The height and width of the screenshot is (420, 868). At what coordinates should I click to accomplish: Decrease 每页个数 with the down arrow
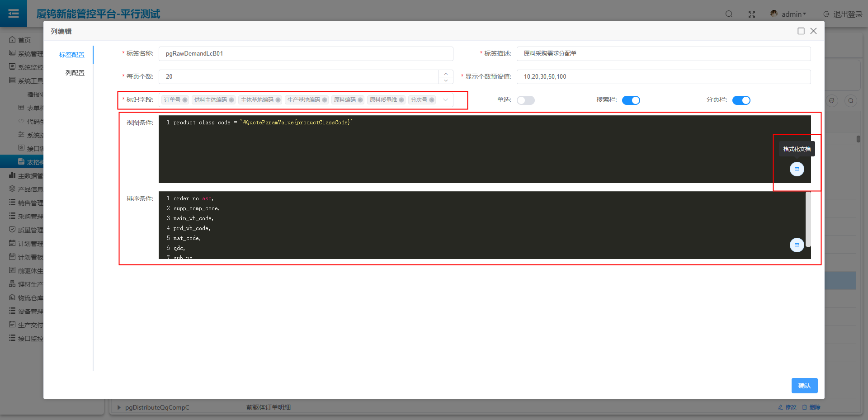pos(446,80)
